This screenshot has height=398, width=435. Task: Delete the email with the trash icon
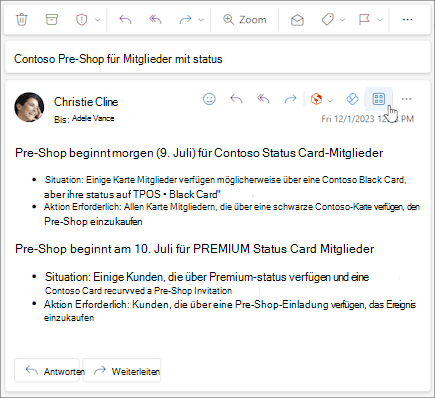(x=22, y=19)
